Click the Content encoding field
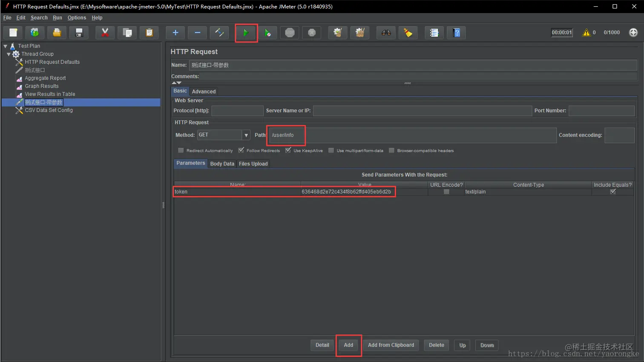This screenshot has height=362, width=644. (x=619, y=135)
